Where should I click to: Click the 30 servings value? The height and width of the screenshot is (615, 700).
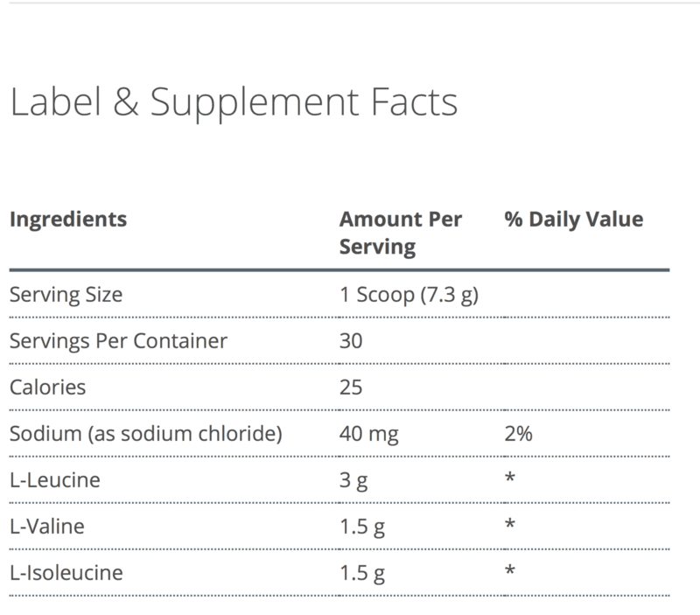351,339
